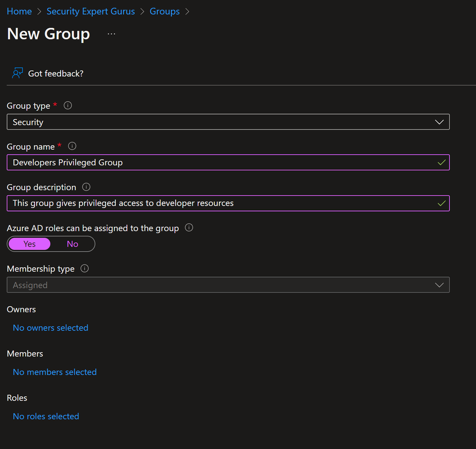Enable Yes for Azure AD role assignment
The image size is (476, 449).
coord(29,244)
